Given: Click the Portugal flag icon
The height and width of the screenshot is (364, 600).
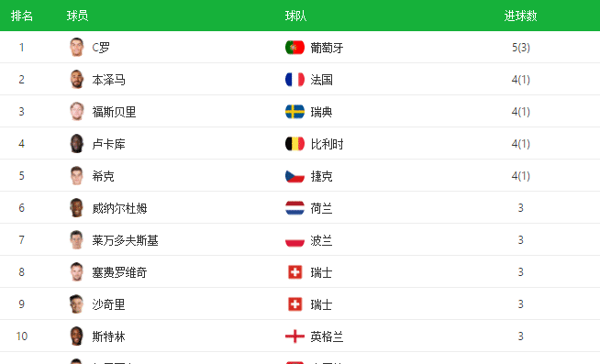Looking at the screenshot, I should click(294, 48).
